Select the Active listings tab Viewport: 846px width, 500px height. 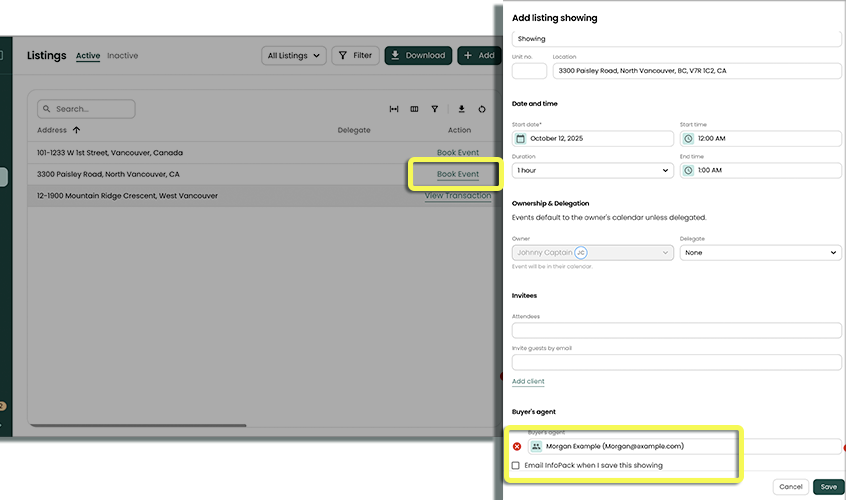click(x=88, y=56)
